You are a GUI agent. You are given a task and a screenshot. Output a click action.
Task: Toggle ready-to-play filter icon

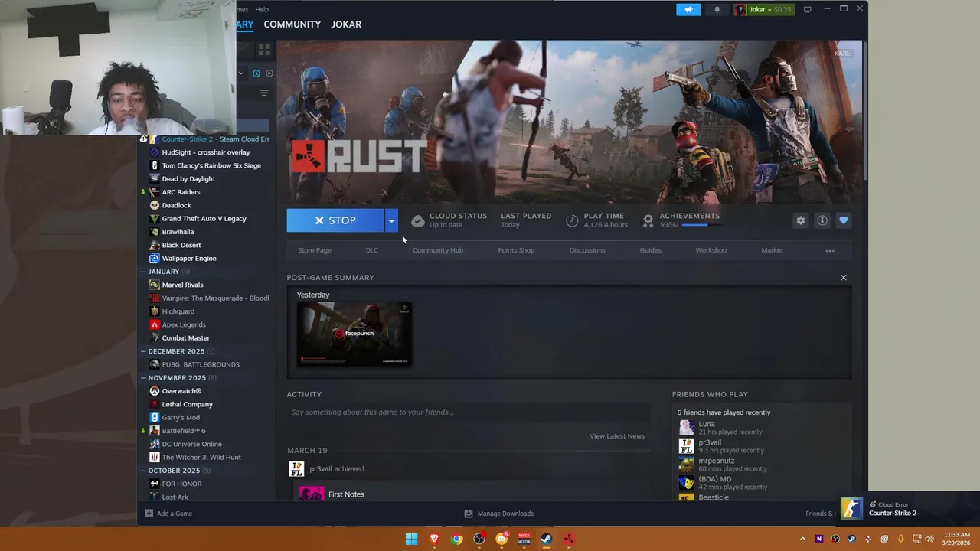point(269,73)
